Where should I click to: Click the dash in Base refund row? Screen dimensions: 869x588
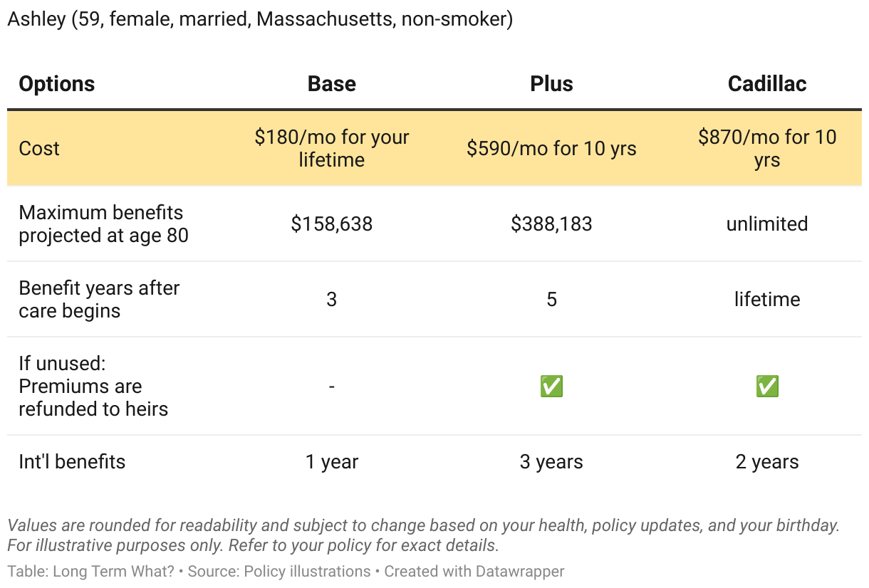tap(332, 387)
